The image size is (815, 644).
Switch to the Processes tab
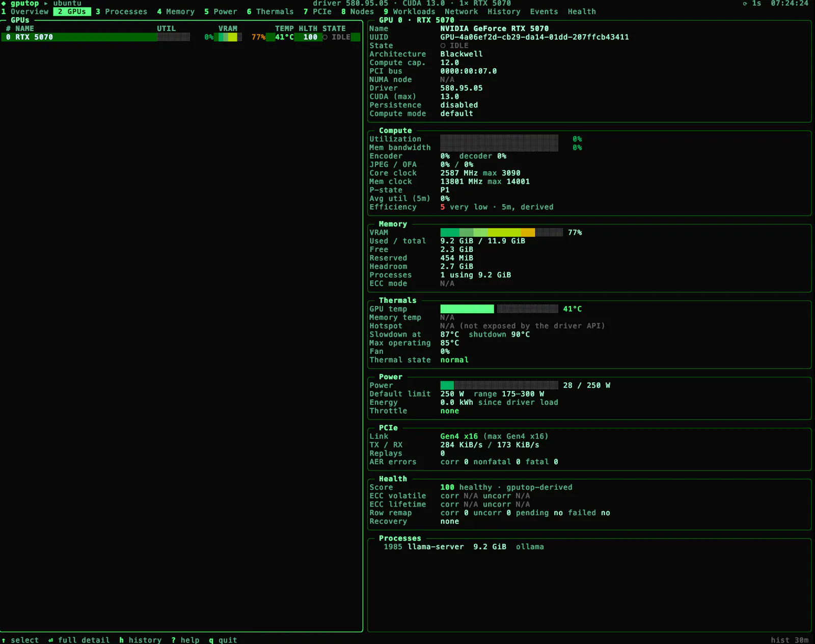point(121,12)
